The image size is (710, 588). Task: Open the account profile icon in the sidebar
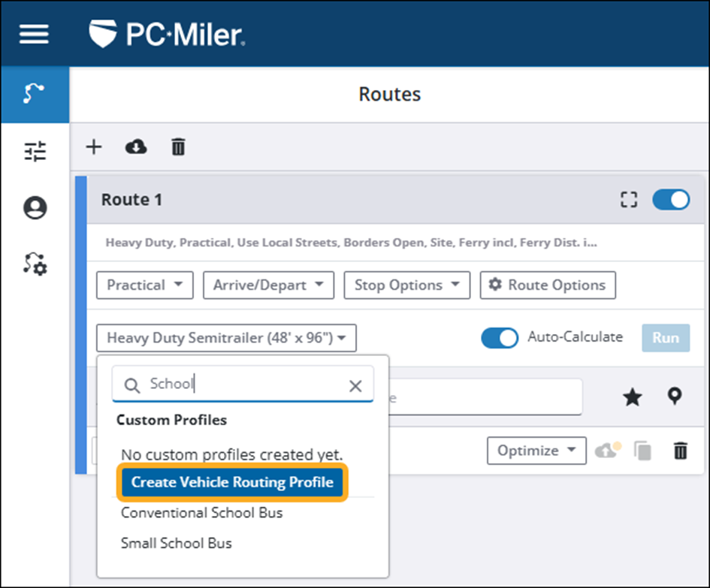34,207
